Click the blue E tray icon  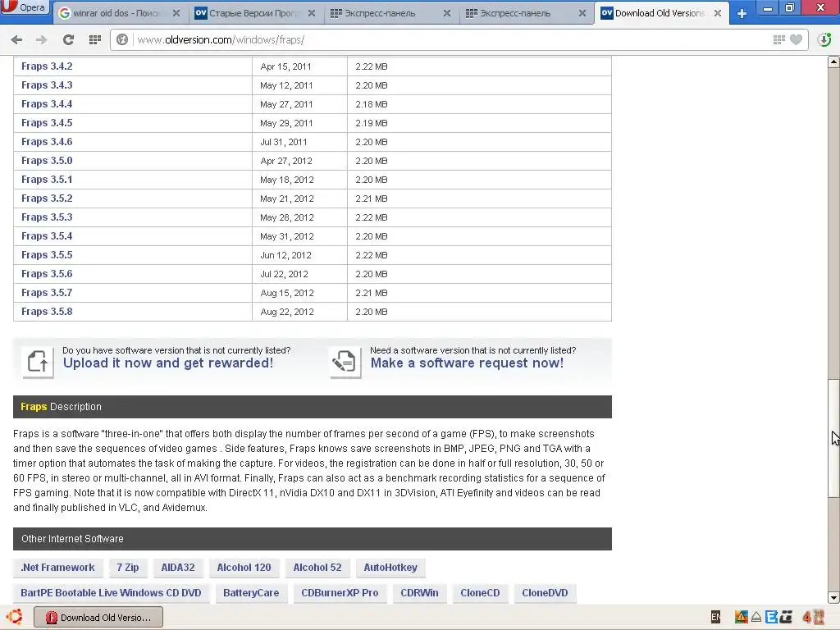point(771,617)
